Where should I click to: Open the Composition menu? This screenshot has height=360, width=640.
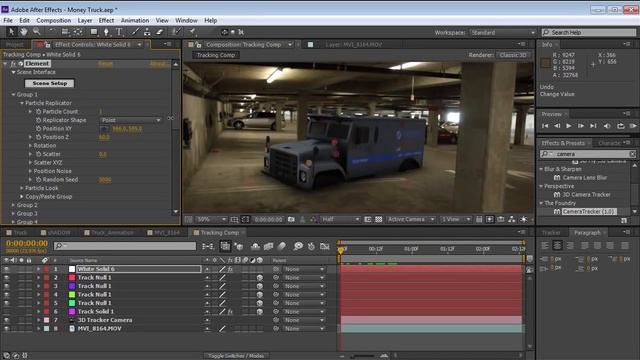[x=53, y=20]
